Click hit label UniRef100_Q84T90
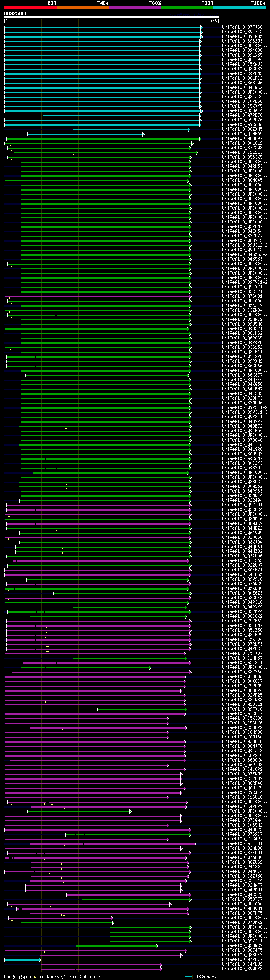The width and height of the screenshot is (270, 980). click(242, 60)
